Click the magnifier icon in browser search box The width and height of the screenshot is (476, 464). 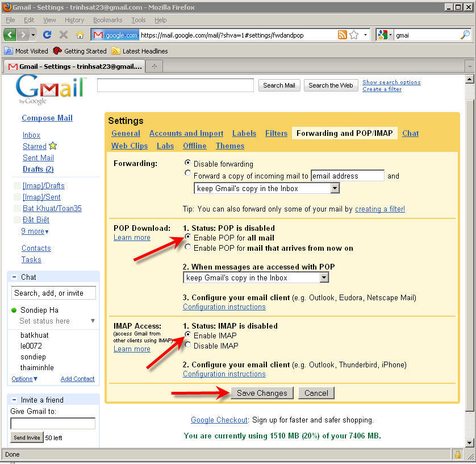(465, 35)
